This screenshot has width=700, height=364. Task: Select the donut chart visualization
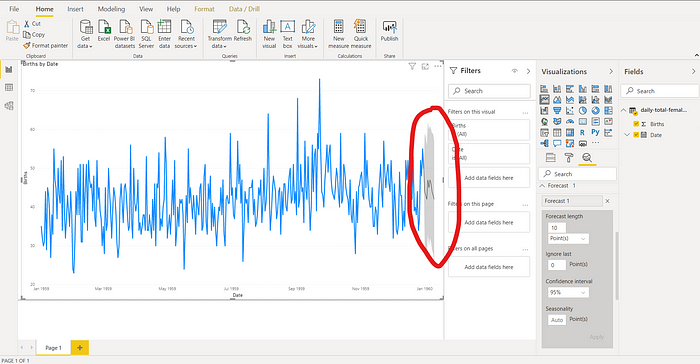pos(596,110)
